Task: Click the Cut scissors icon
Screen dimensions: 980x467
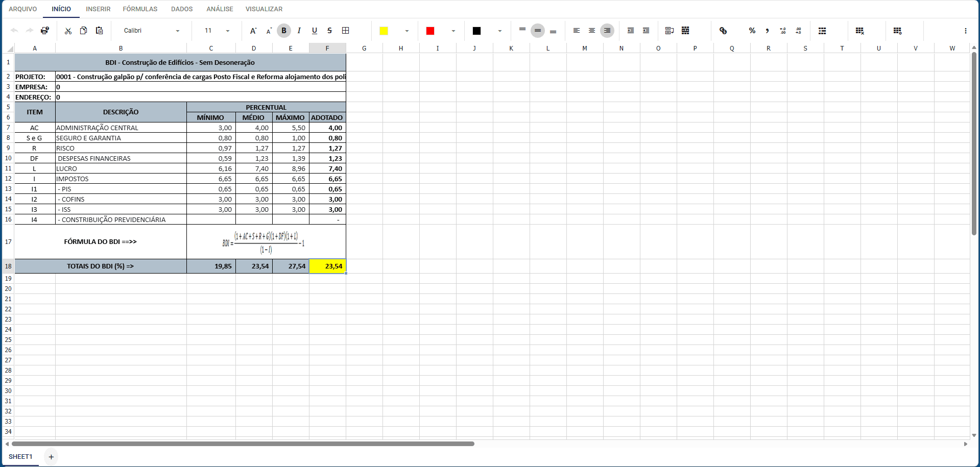Action: tap(68, 31)
